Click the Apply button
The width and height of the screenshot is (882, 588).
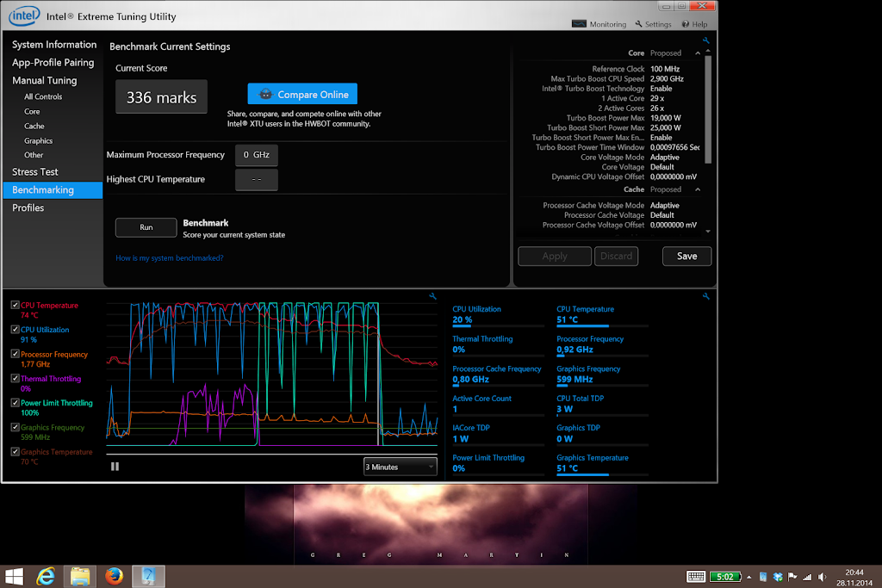pos(555,256)
